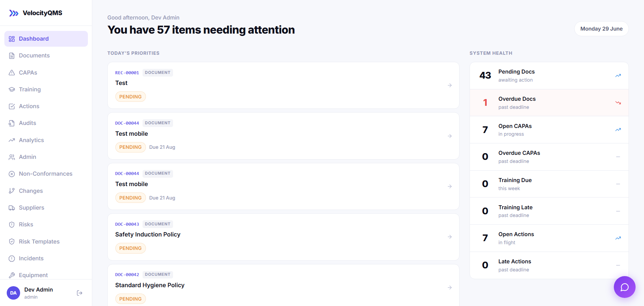644x306 pixels.
Task: Click the Risks shield icon
Action: (12, 225)
